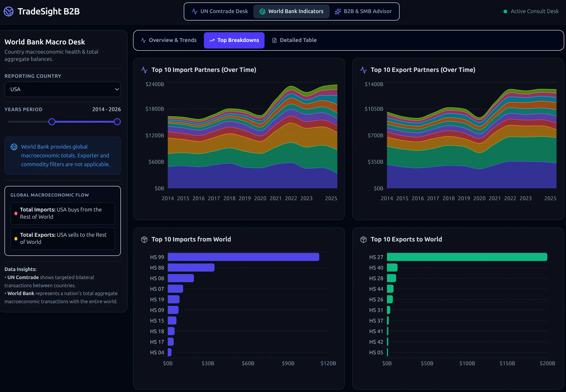This screenshot has width=566, height=392.
Task: Click the TradeSight B2B brand title
Action: coord(49,11)
